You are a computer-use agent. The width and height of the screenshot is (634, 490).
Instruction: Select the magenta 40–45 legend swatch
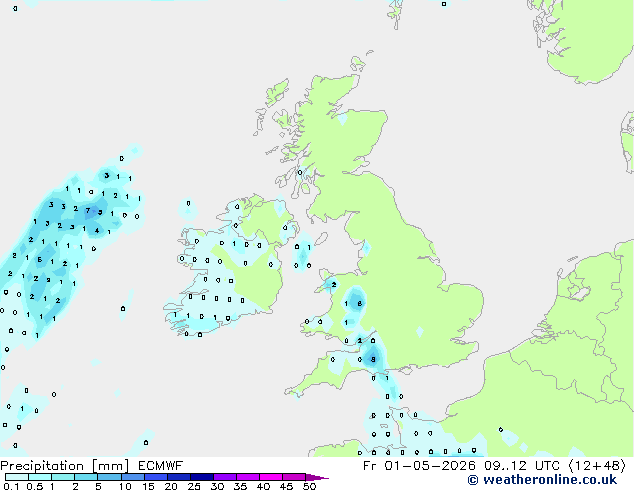(x=271, y=477)
